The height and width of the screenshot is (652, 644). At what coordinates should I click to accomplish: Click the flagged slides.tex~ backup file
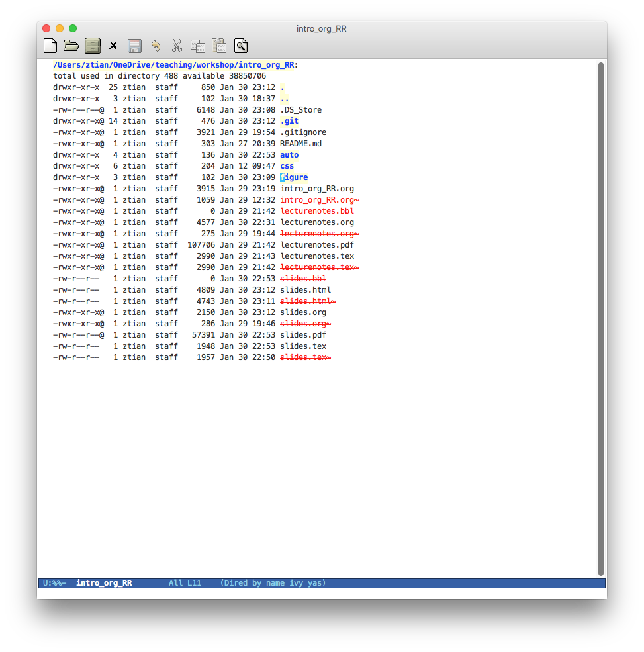306,357
